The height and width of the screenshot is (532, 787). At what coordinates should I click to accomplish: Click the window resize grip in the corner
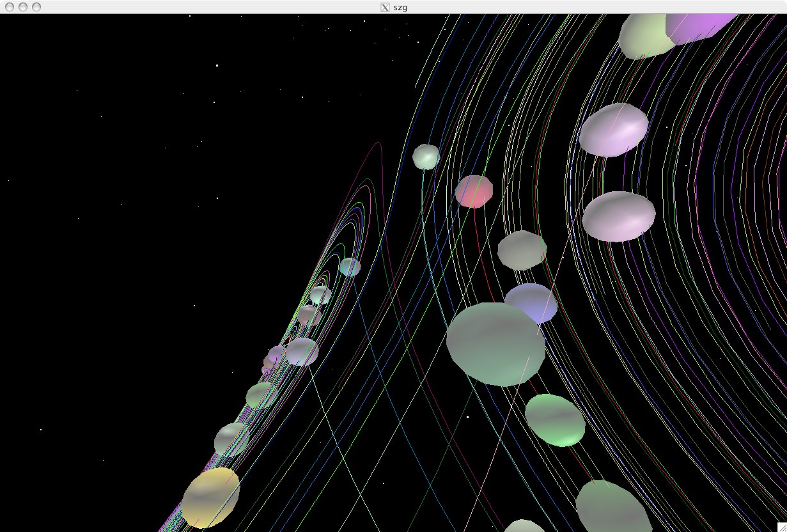point(781,526)
